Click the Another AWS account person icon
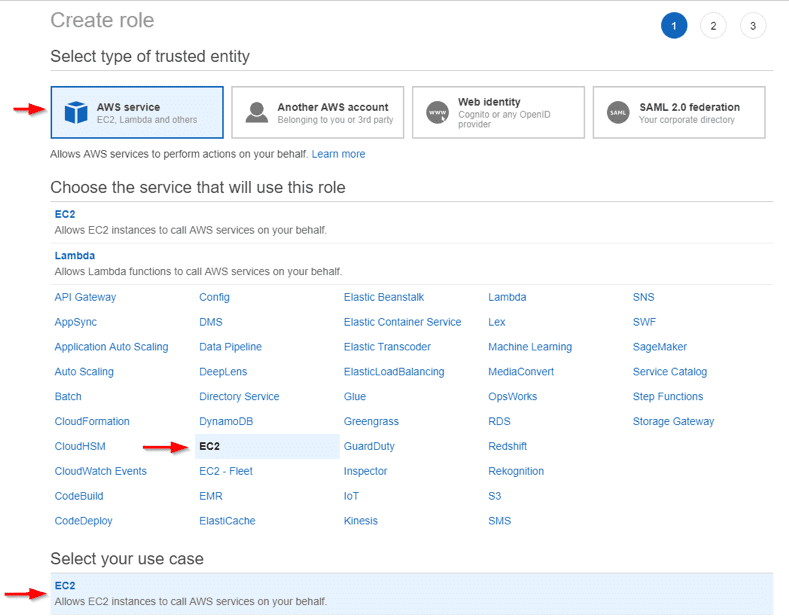 [x=257, y=112]
